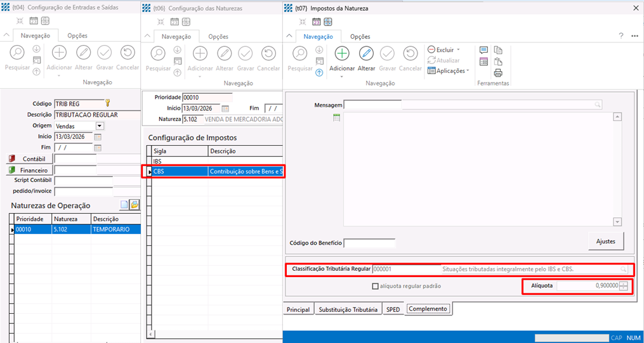644x343 pixels.
Task: Open the Origem dropdown showing Vendas
Action: pyautogui.click(x=99, y=126)
